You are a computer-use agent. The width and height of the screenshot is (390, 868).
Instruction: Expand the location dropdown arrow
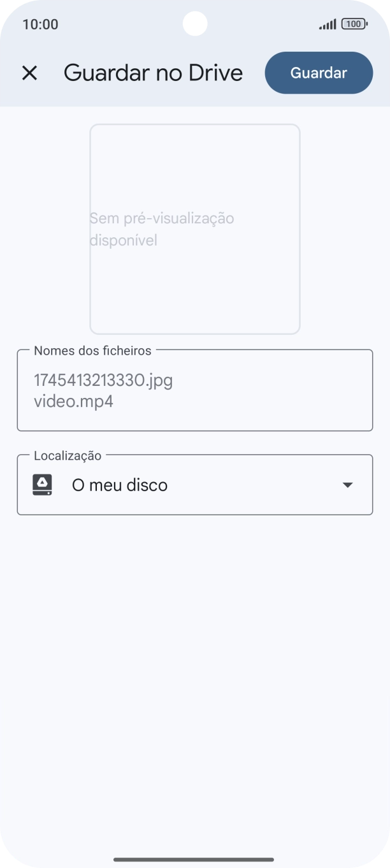[x=347, y=485]
